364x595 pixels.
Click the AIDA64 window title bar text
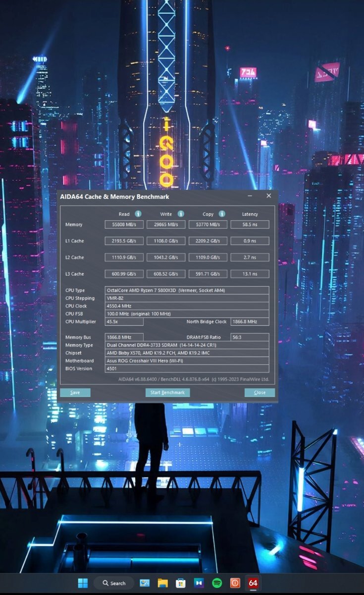tap(114, 197)
